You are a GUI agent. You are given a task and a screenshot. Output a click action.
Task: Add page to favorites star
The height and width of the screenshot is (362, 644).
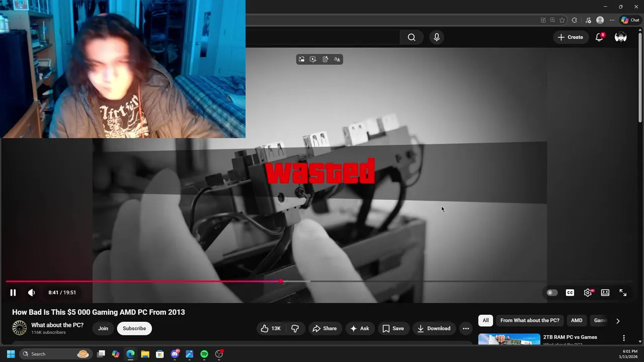[x=562, y=20]
